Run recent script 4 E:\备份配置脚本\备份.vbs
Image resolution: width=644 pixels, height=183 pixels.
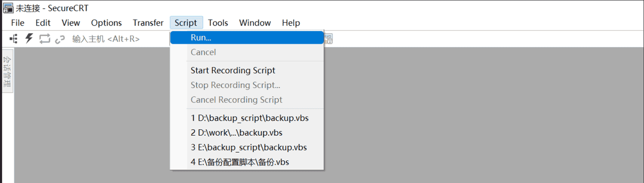pos(247,162)
